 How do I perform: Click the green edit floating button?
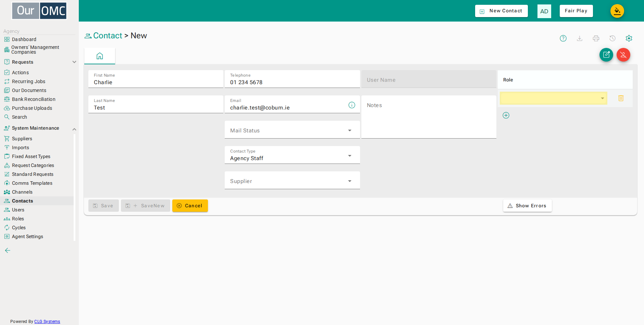pyautogui.click(x=606, y=55)
